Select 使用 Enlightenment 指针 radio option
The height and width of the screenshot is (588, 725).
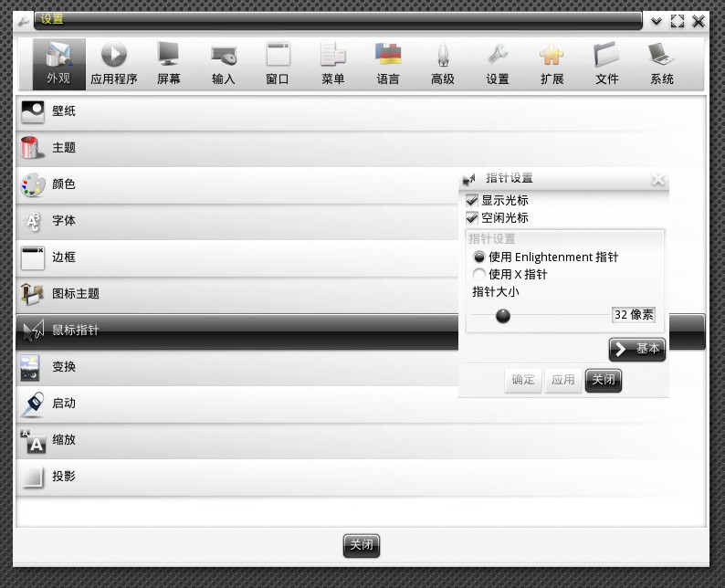[x=479, y=257]
